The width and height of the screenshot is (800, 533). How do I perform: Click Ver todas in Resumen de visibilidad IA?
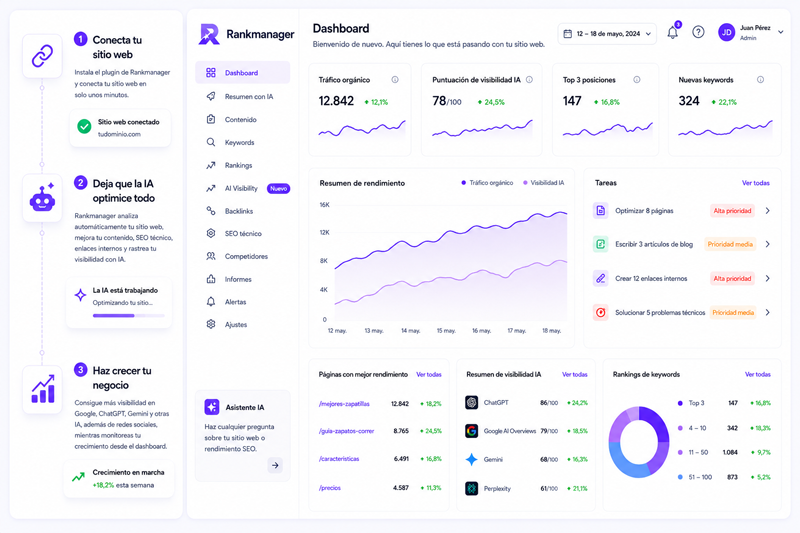(x=574, y=374)
